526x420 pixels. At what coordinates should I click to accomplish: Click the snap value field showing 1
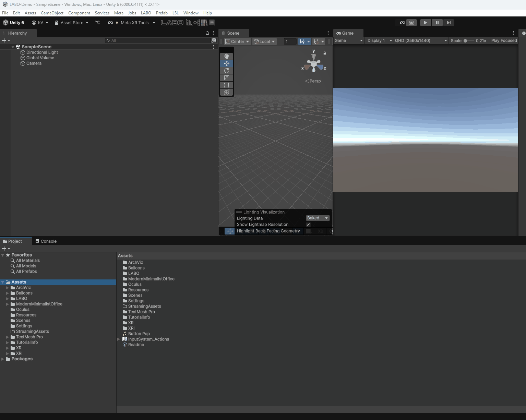[x=290, y=41]
